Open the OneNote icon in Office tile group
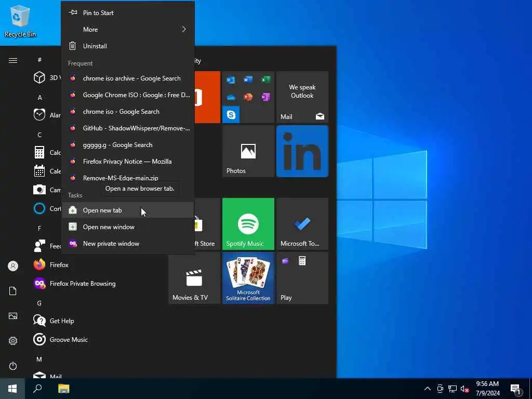Viewport: 532px width, 399px height. pos(265,97)
